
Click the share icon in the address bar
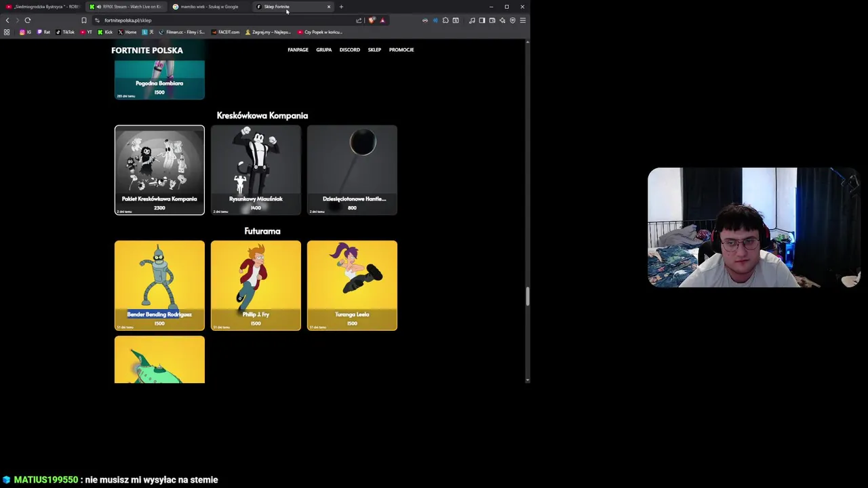[359, 20]
